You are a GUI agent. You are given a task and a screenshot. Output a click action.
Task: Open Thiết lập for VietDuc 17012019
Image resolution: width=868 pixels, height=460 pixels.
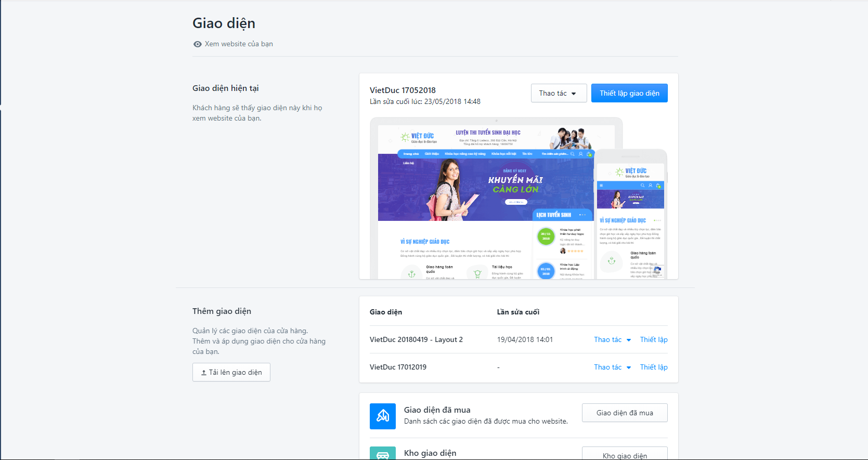[654, 367]
